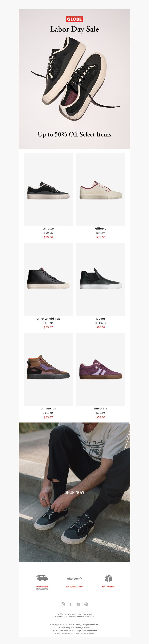Click View in Your Browser link
This screenshot has height=644, width=149.
[x=84, y=634]
